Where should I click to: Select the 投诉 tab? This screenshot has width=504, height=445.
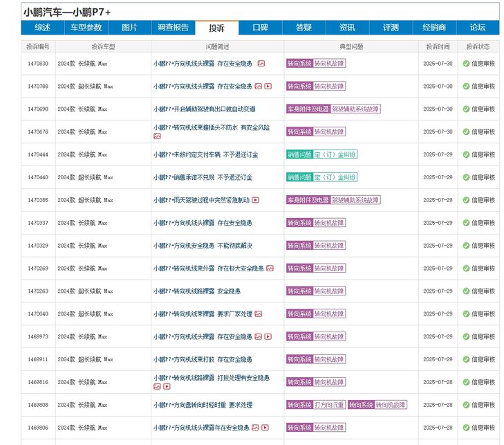pyautogui.click(x=217, y=28)
